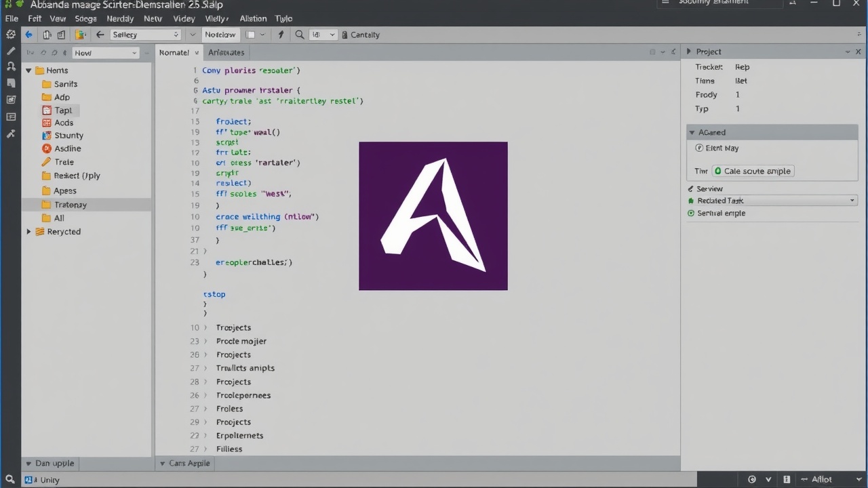Click the 'Filliess' list row
Screen dimensions: 868x488
(x=229, y=449)
